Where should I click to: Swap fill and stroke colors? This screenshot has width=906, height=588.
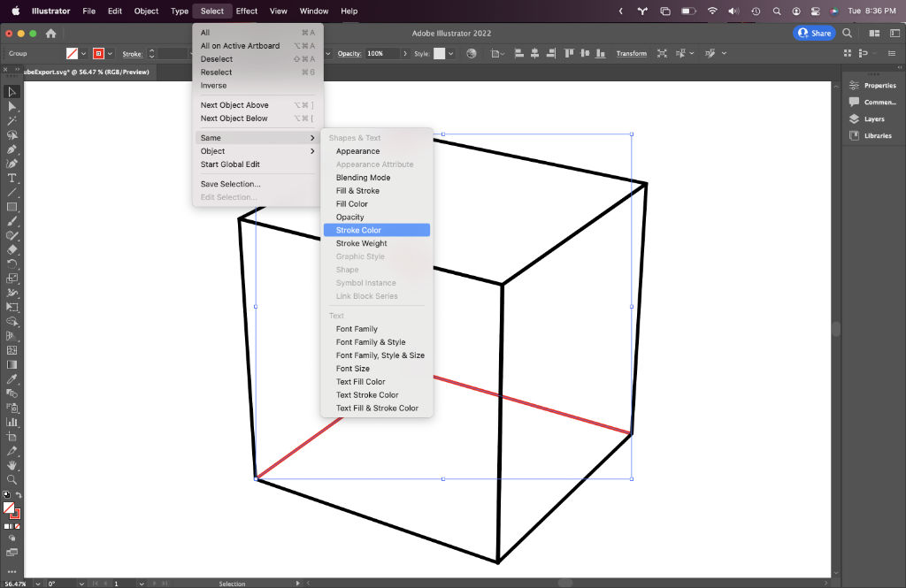click(x=19, y=495)
